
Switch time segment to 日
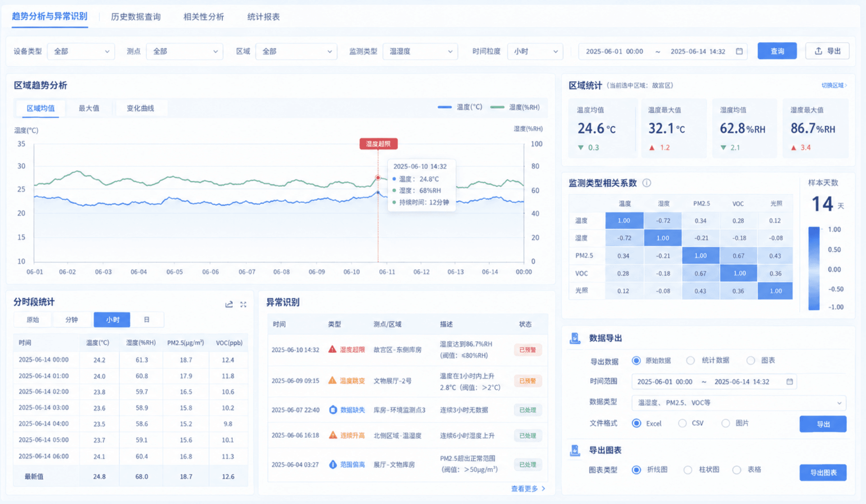point(147,320)
